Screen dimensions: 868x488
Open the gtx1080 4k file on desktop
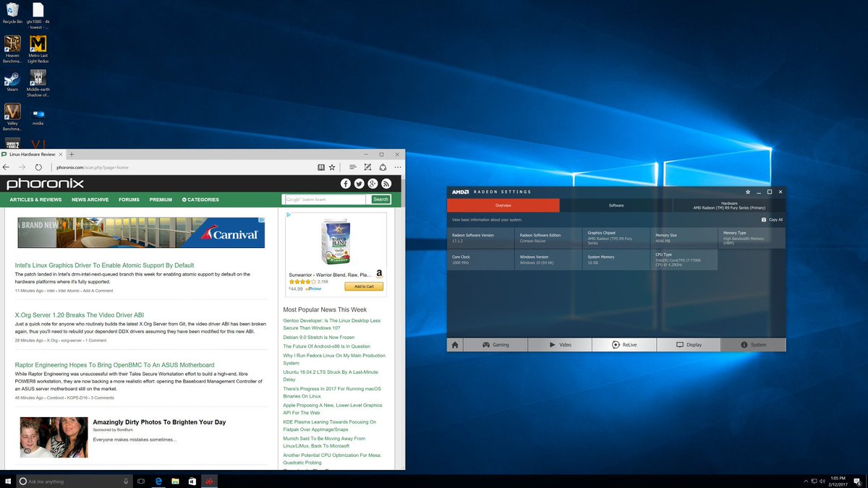pos(38,14)
